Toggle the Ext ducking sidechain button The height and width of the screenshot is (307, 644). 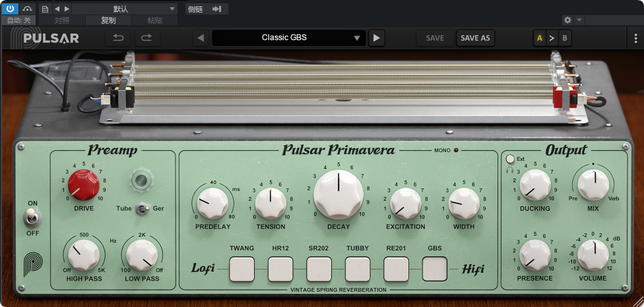click(x=510, y=159)
